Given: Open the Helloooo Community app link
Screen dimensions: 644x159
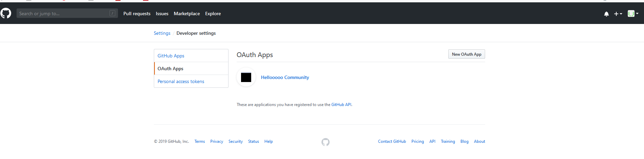Looking at the screenshot, I should pos(285,77).
